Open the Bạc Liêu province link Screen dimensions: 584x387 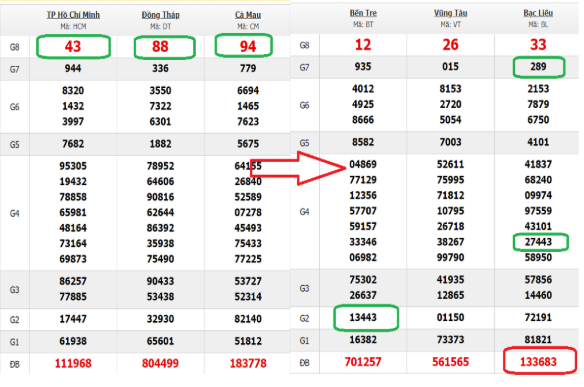coord(538,13)
